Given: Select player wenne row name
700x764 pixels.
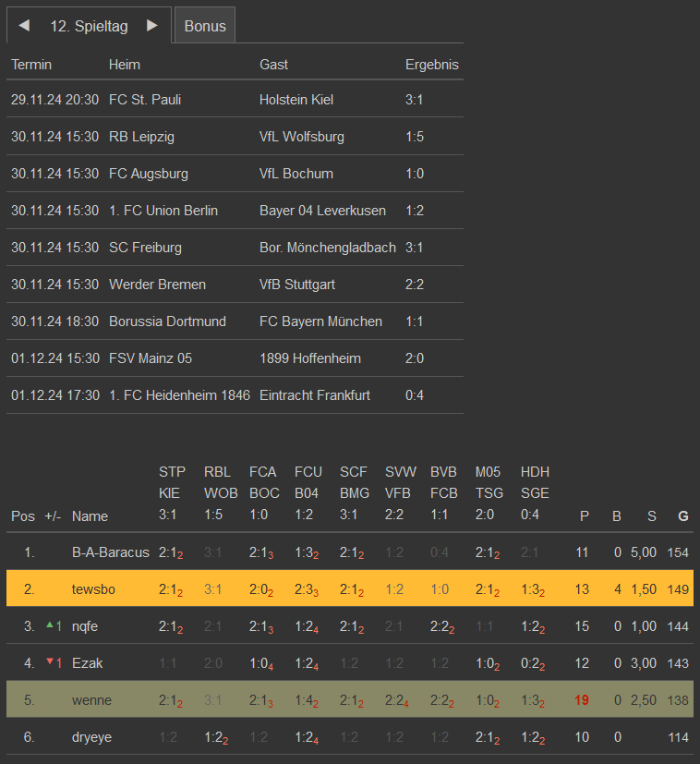Looking at the screenshot, I should (x=91, y=700).
